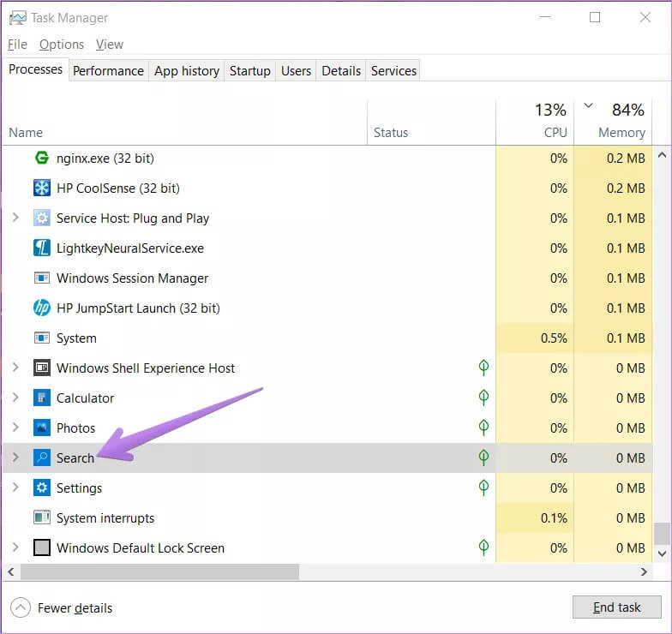The image size is (672, 634).
Task: Select the System interrupts row name
Action: (105, 517)
